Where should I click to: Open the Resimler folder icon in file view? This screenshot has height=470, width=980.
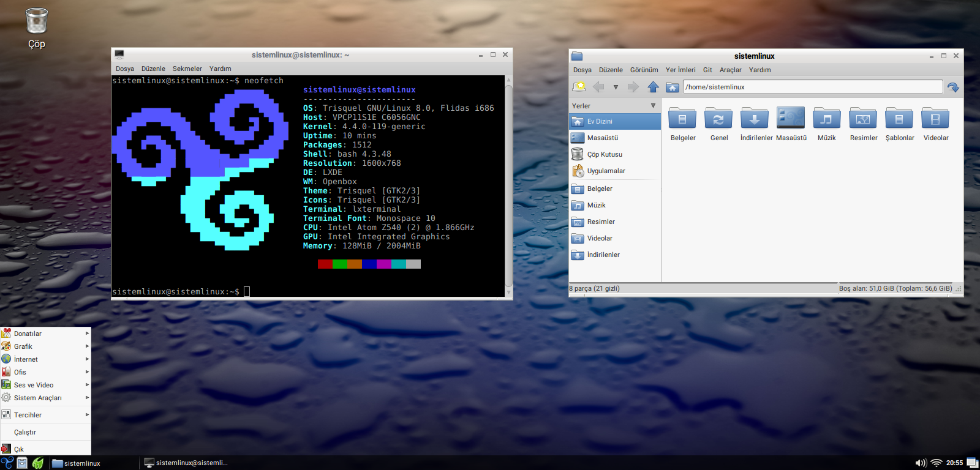coord(863,118)
